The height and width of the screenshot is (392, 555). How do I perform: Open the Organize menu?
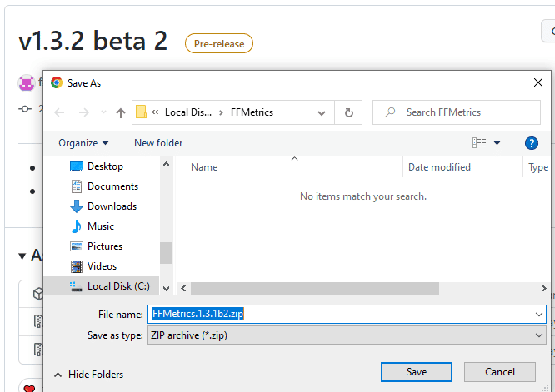[83, 143]
